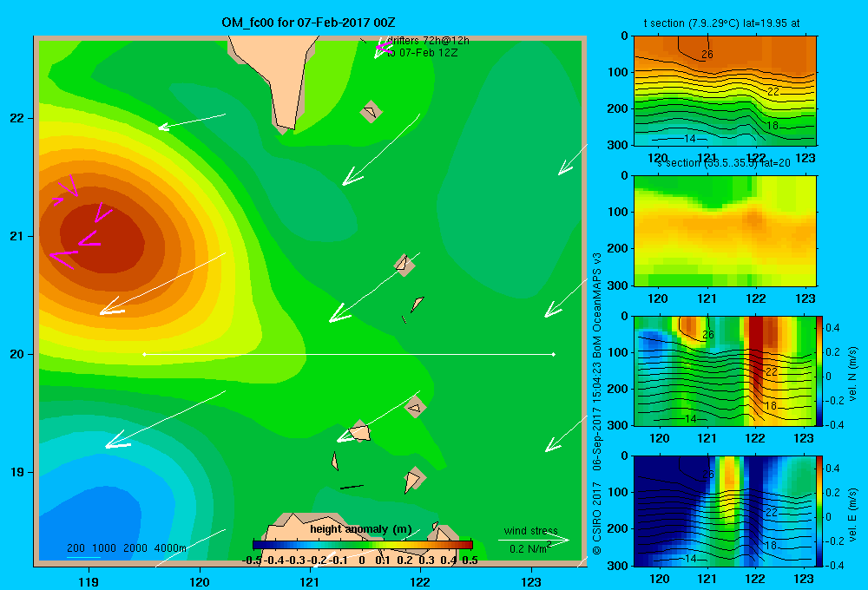Click the eastern endpoint of the transect line
The height and width of the screenshot is (590, 868).
(x=554, y=354)
